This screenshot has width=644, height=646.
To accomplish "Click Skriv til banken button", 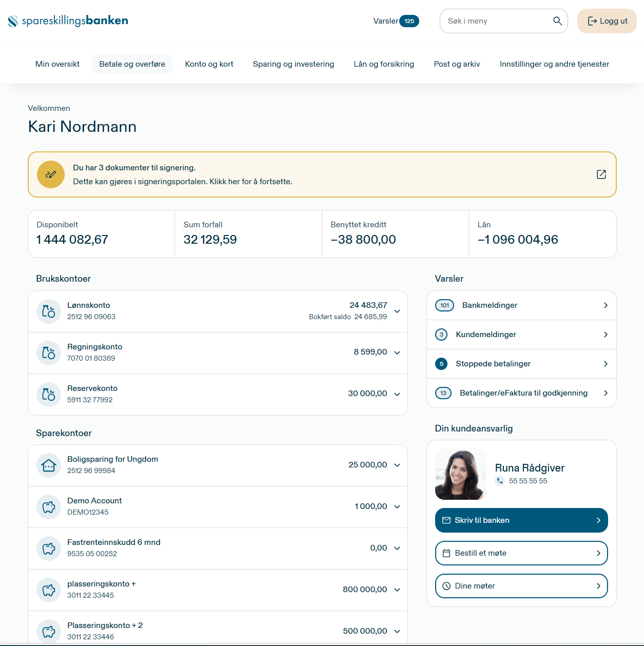I will coord(521,520).
